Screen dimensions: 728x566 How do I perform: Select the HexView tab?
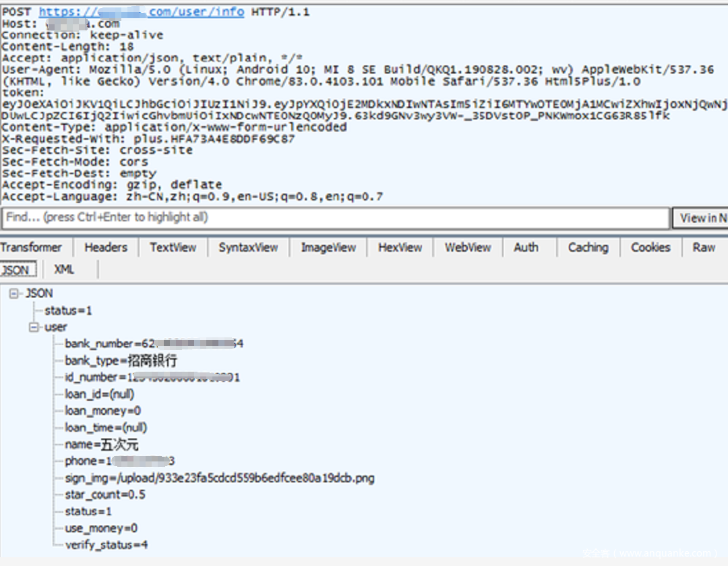tap(400, 248)
